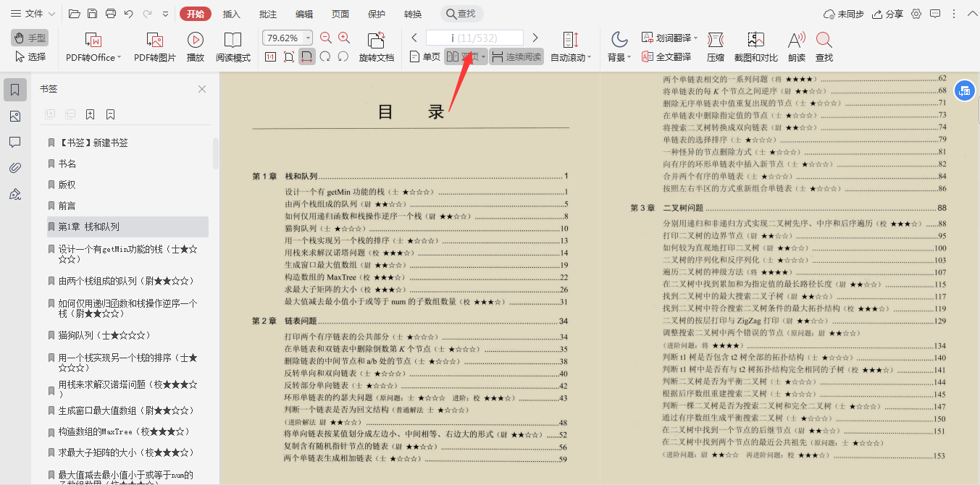Open the 压缩 compress tool

pos(715,46)
